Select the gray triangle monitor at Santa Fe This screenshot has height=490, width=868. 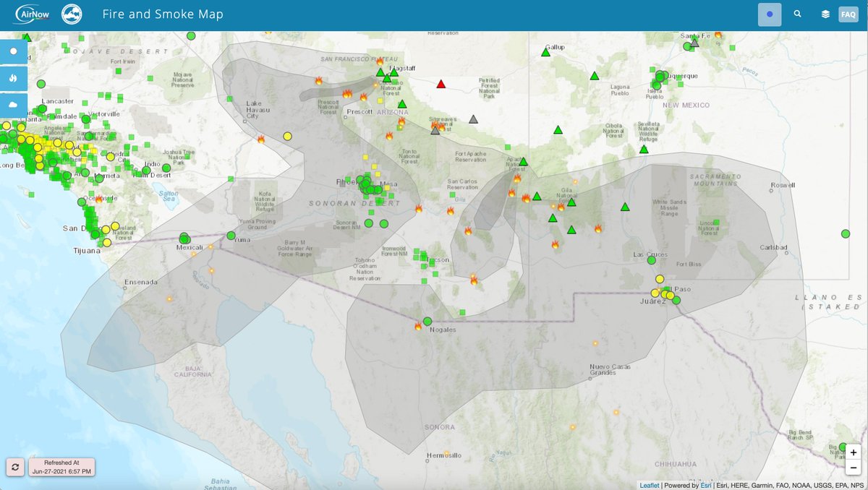tap(694, 43)
